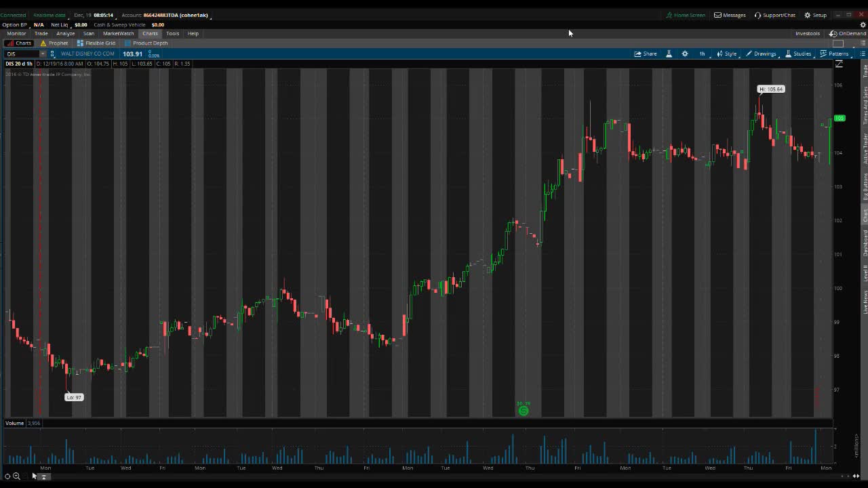Go to the Scan tab
The height and width of the screenshot is (488, 868).
(x=89, y=33)
